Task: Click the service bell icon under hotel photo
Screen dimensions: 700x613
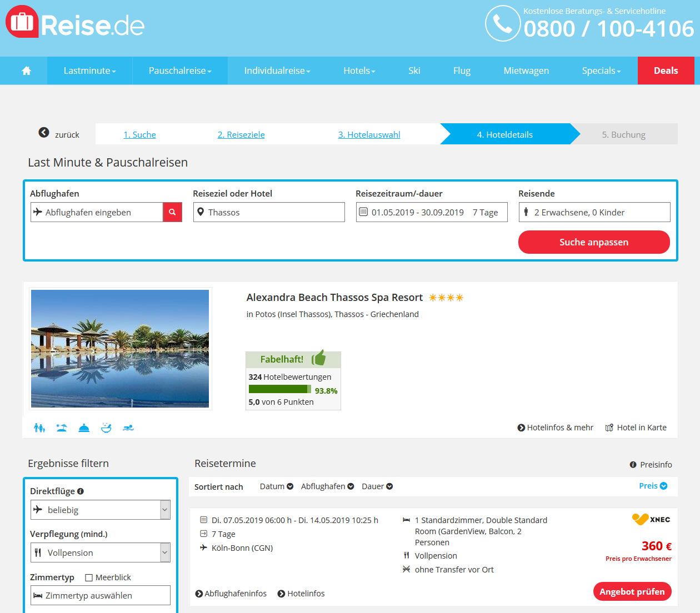Action: tap(84, 428)
